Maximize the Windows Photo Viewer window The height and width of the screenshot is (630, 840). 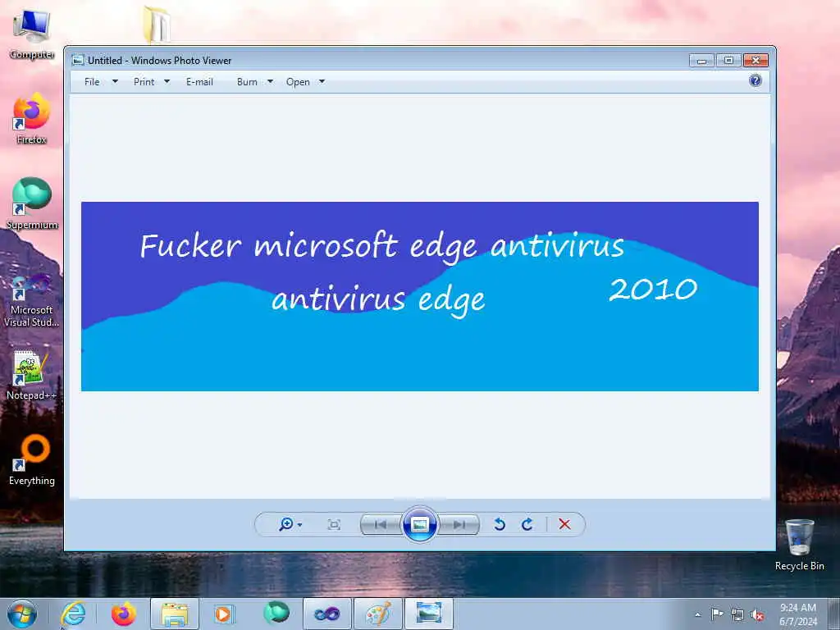coord(728,61)
